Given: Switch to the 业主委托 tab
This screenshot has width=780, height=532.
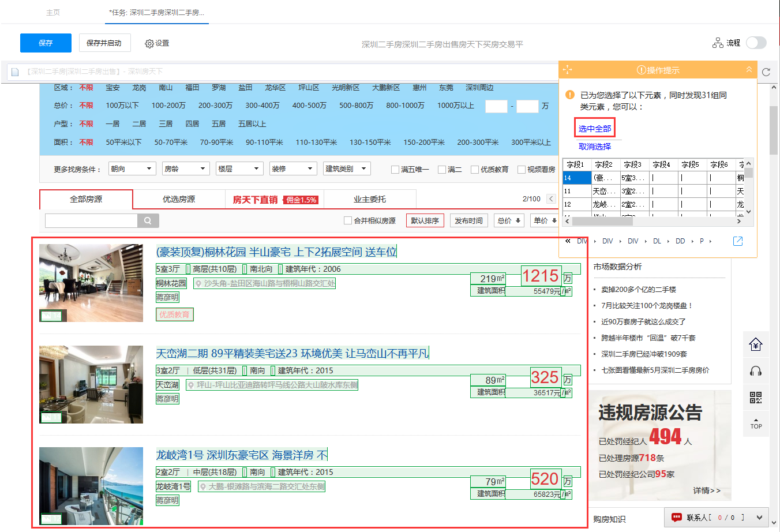Looking at the screenshot, I should coord(370,199).
